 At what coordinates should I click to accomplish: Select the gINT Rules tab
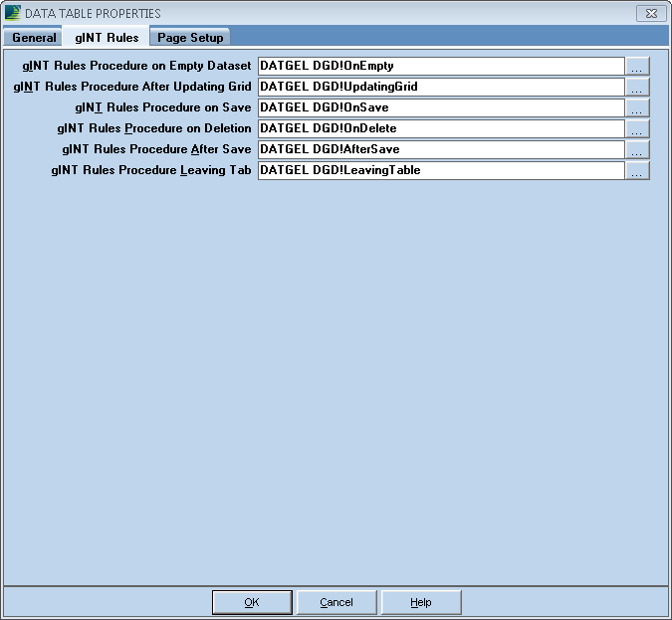(x=107, y=38)
